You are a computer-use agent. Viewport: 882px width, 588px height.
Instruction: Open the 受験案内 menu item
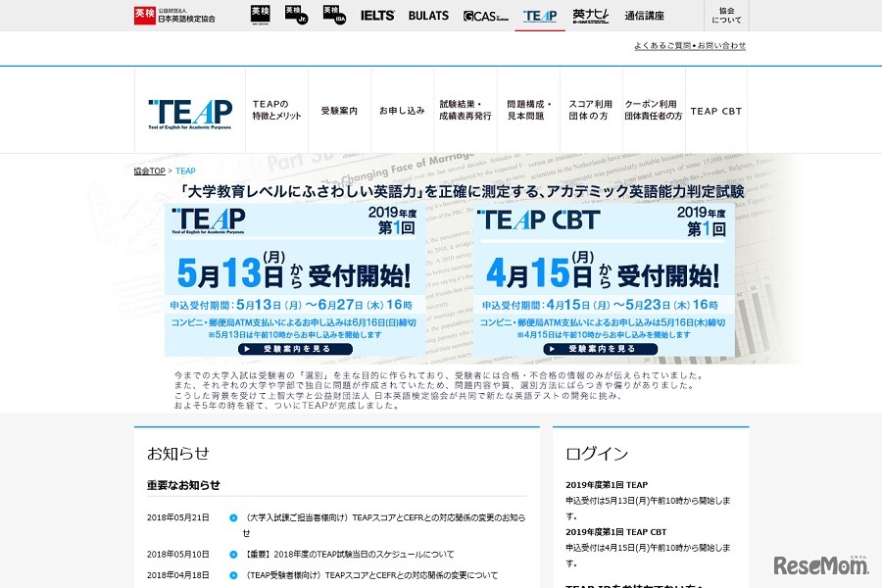(339, 111)
